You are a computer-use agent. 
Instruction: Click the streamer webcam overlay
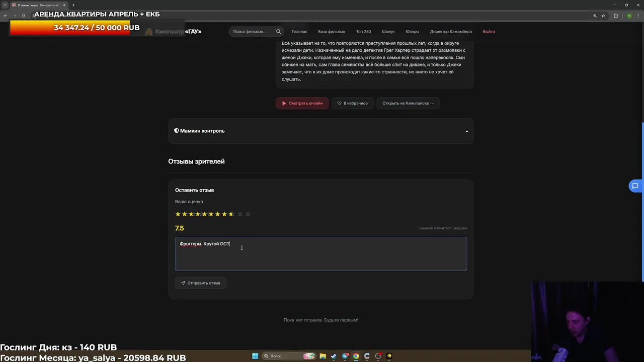coord(587,322)
